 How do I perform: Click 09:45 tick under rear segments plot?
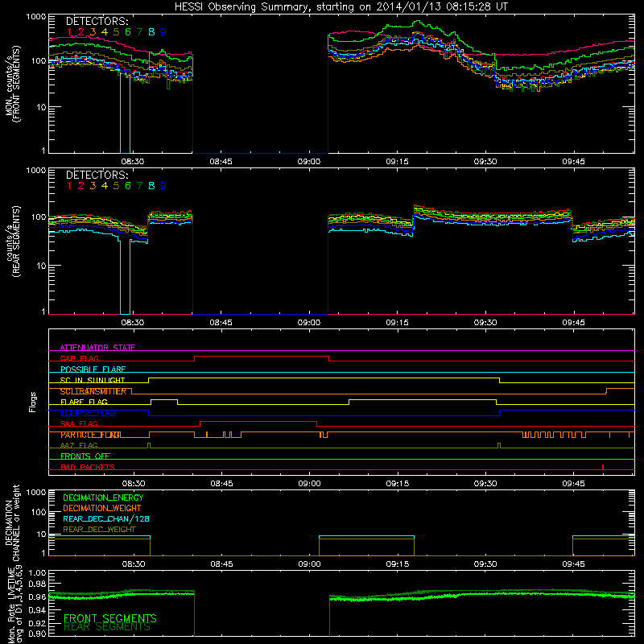[x=573, y=323]
